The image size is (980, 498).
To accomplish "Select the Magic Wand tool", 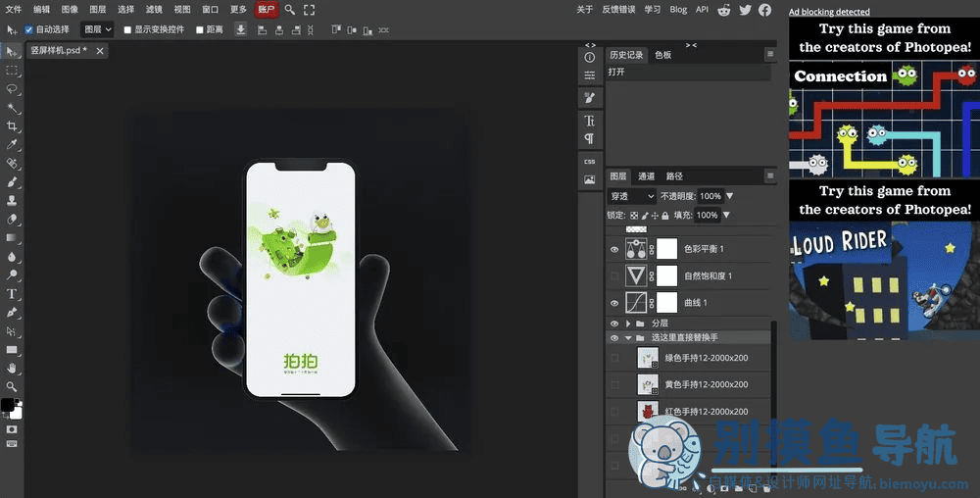I will coord(11,108).
